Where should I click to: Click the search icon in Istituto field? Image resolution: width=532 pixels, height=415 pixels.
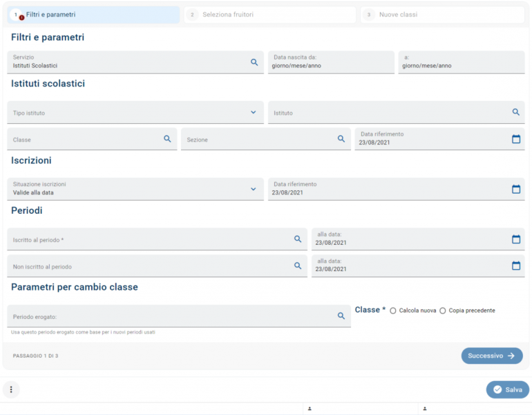(515, 112)
